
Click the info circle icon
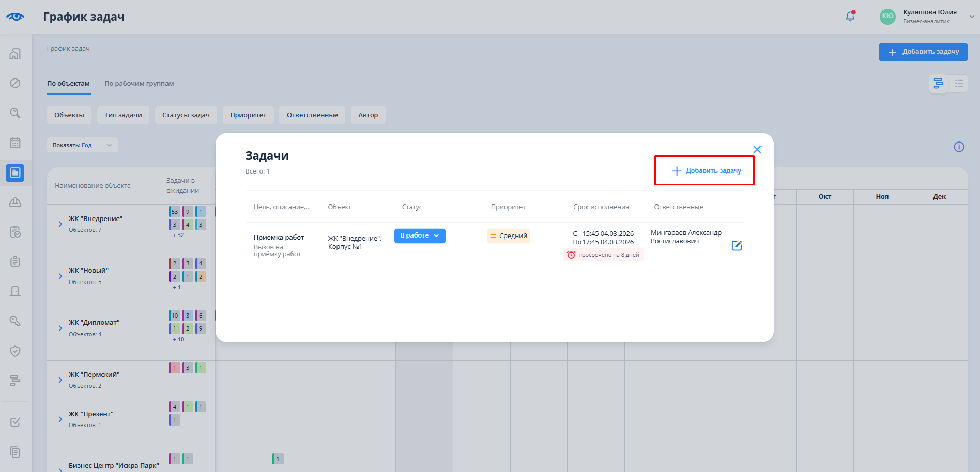959,147
